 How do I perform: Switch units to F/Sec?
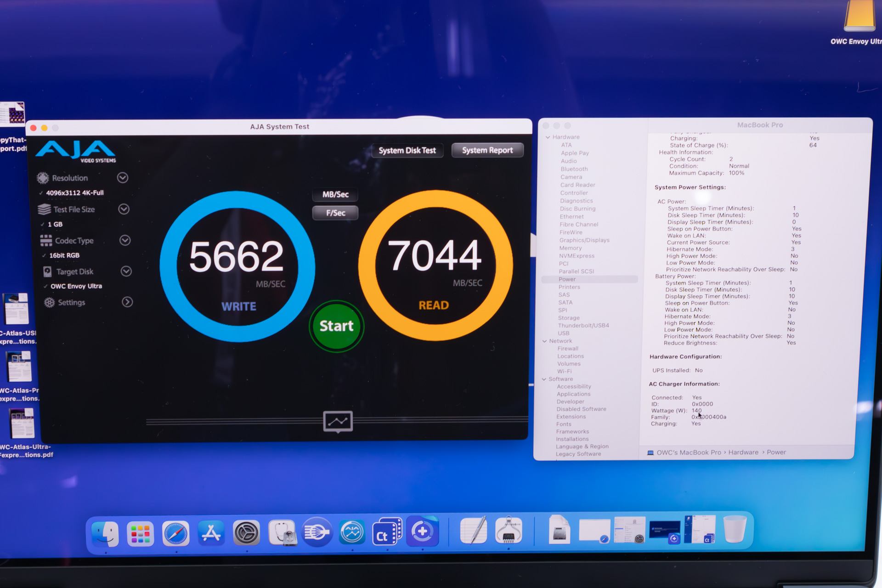(335, 213)
